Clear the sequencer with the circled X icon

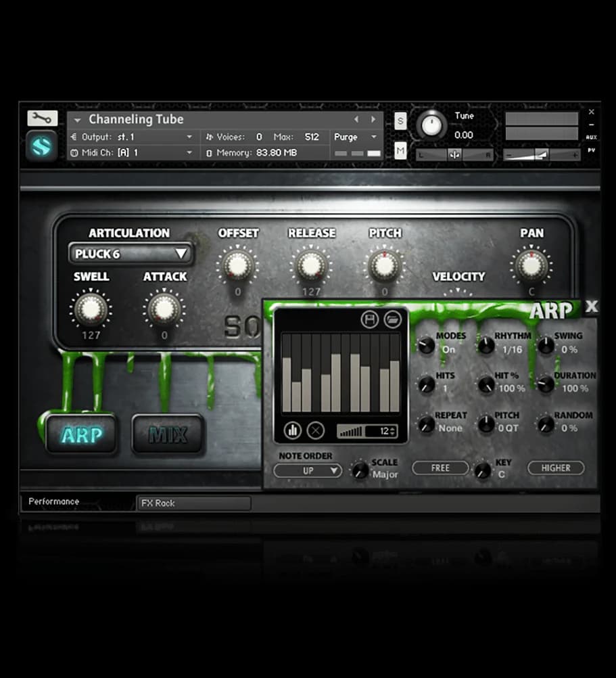click(316, 430)
